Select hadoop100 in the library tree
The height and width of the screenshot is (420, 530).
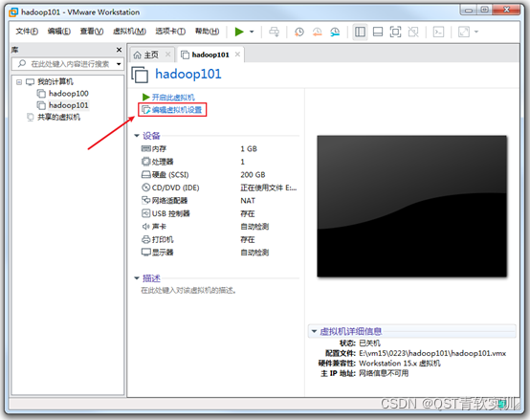(63, 94)
